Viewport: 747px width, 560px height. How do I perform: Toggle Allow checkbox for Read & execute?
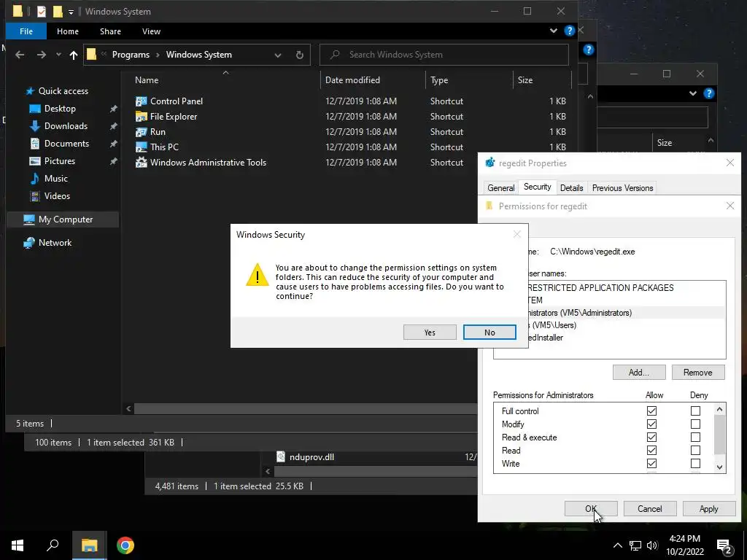[x=651, y=437]
